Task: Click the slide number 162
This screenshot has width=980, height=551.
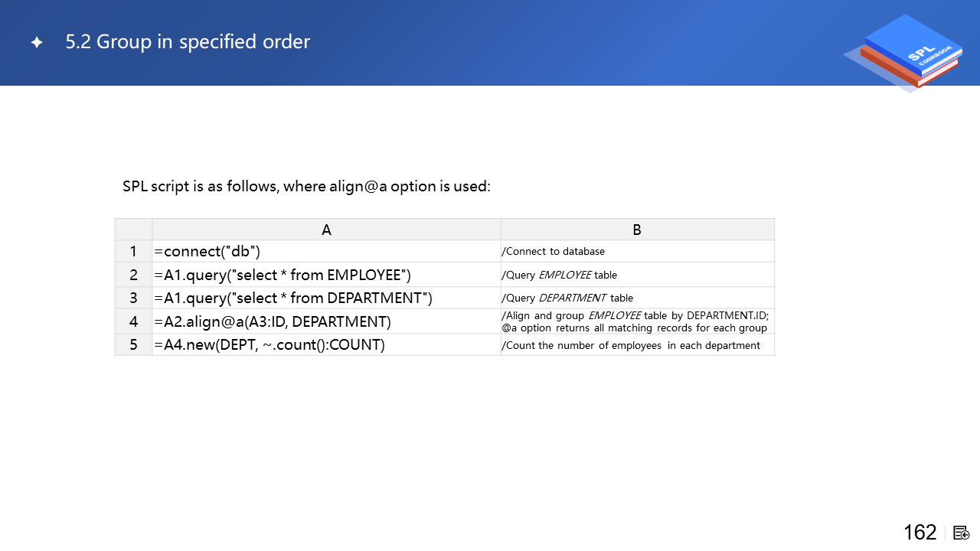Action: (920, 533)
